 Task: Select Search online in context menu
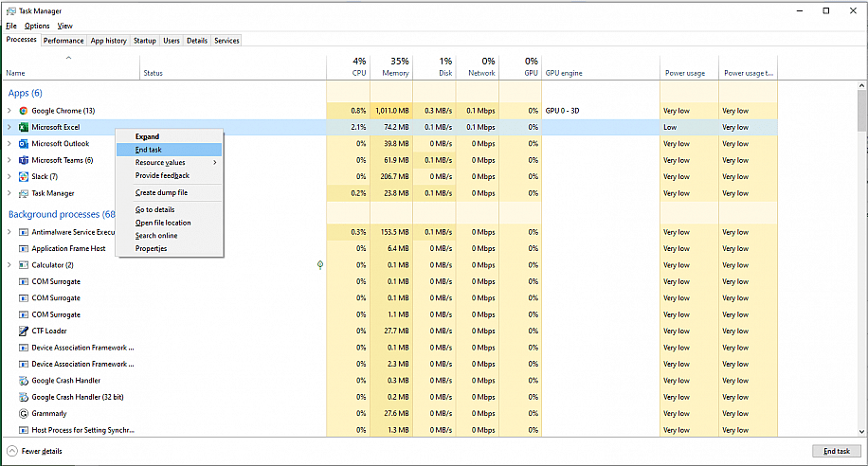tap(169, 235)
